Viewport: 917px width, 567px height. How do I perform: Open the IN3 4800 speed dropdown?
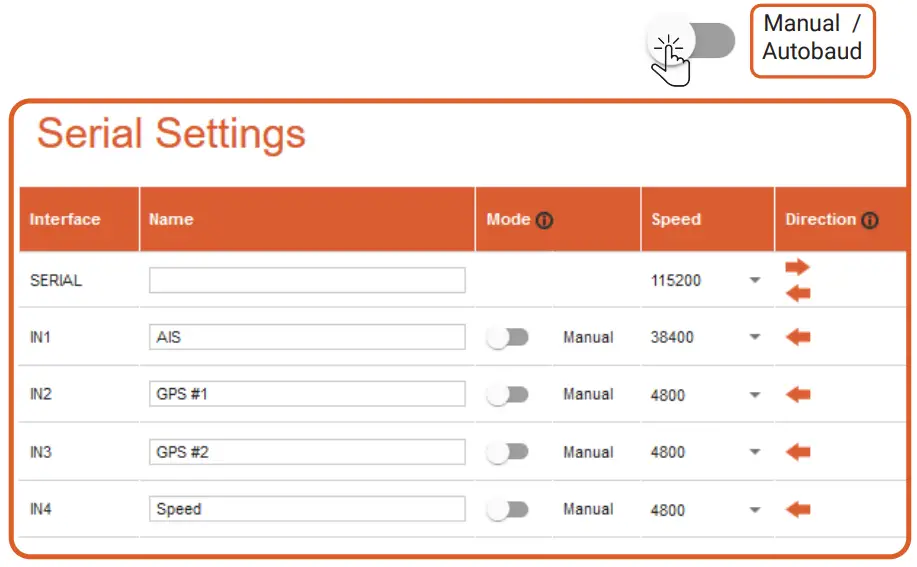(755, 453)
